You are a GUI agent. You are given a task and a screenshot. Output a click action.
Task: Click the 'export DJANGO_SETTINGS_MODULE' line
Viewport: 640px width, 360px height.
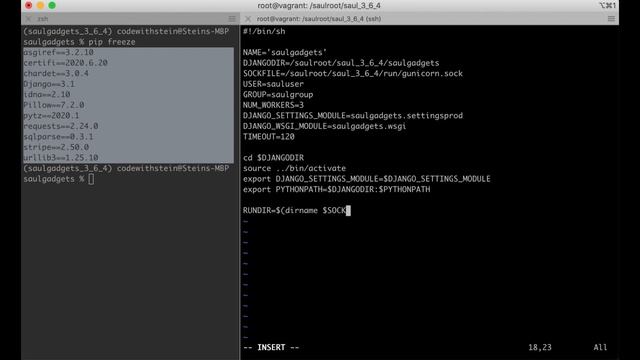pos(367,179)
